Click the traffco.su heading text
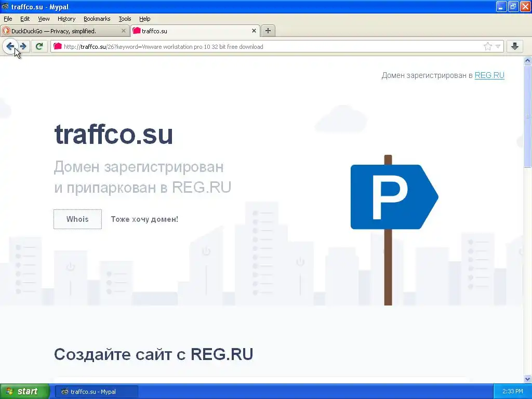 point(114,135)
